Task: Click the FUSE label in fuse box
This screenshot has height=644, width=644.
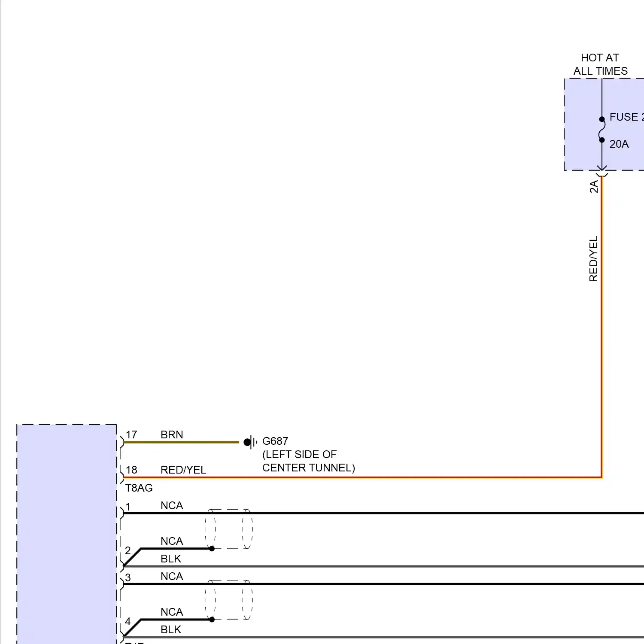Action: pyautogui.click(x=626, y=117)
